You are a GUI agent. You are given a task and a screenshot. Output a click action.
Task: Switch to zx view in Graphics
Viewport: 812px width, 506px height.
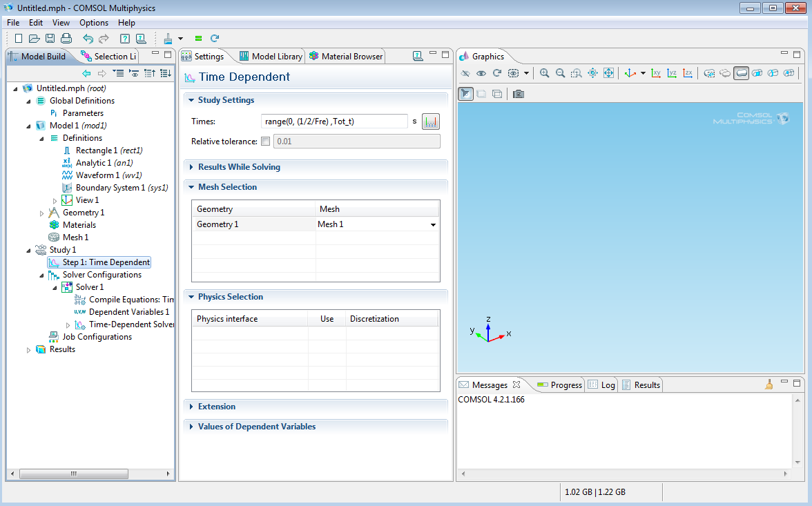[688, 73]
